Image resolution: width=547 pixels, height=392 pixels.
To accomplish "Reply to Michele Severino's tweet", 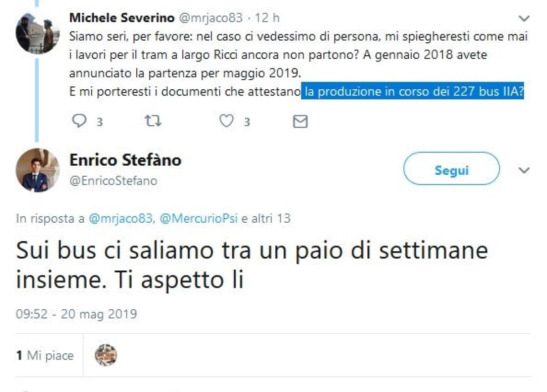I will (x=81, y=121).
